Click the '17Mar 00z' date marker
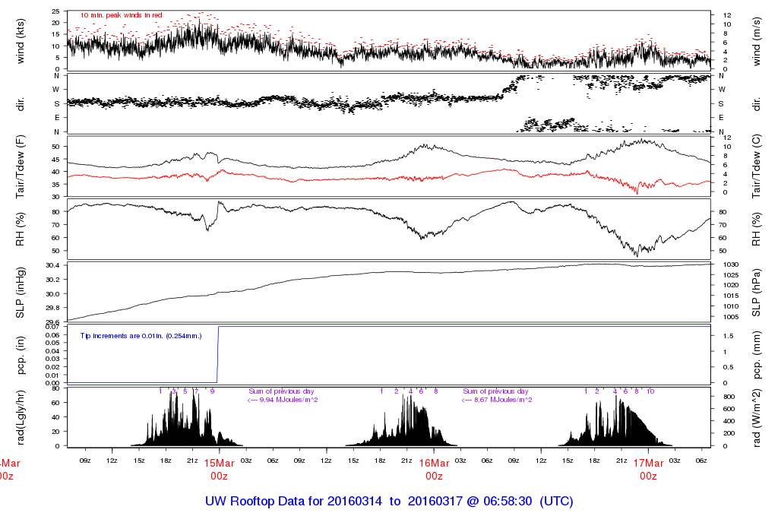Screen dimensions: 778x532 click(649, 470)
